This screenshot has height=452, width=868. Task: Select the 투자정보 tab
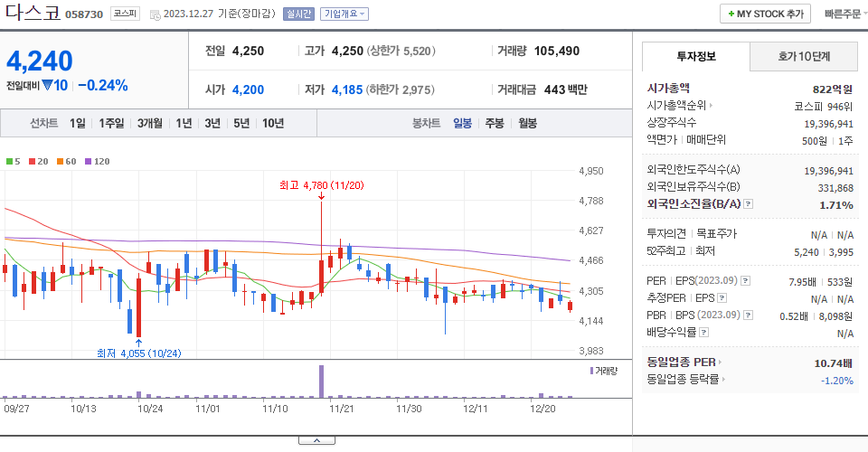[x=696, y=56]
